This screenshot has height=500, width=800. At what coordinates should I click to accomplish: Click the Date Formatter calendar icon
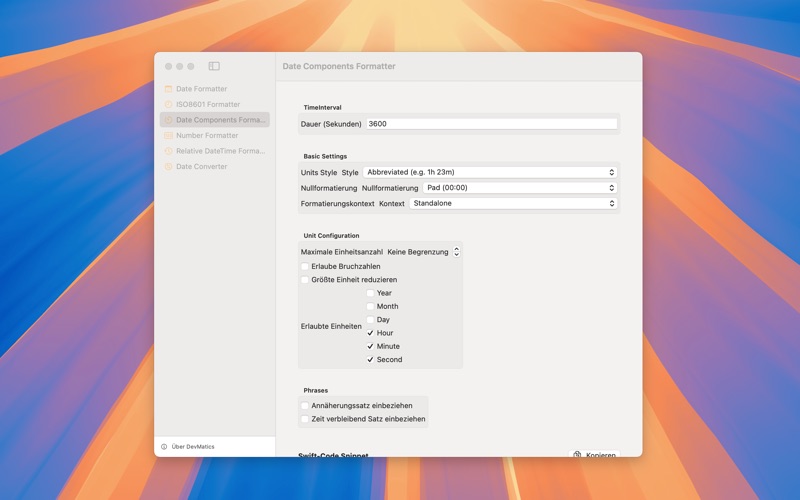click(x=168, y=89)
